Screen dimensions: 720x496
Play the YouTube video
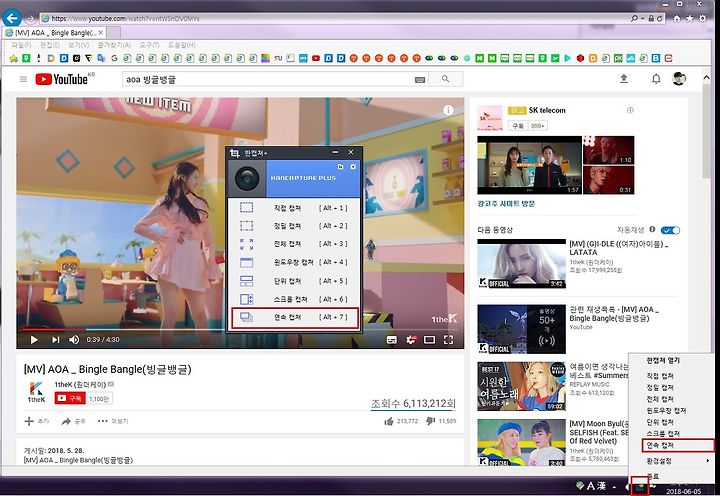coord(34,340)
